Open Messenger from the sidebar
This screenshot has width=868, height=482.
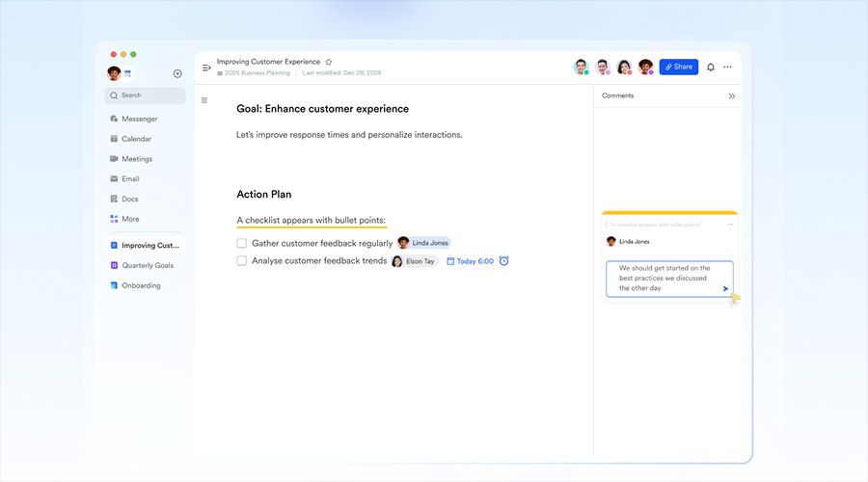pyautogui.click(x=139, y=119)
